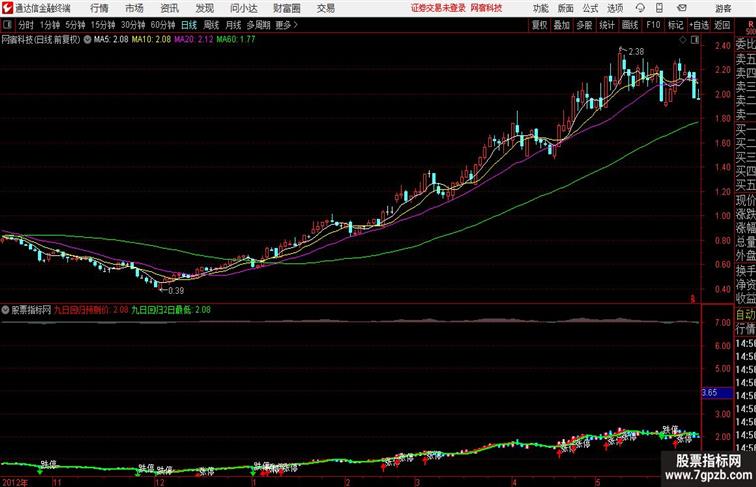Click the 现价 row in quote panel
756x487 pixels.
click(745, 200)
